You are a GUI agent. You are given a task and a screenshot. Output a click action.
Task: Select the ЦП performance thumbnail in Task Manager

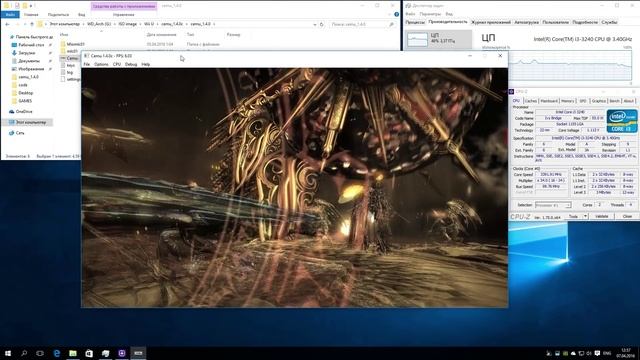(438, 39)
